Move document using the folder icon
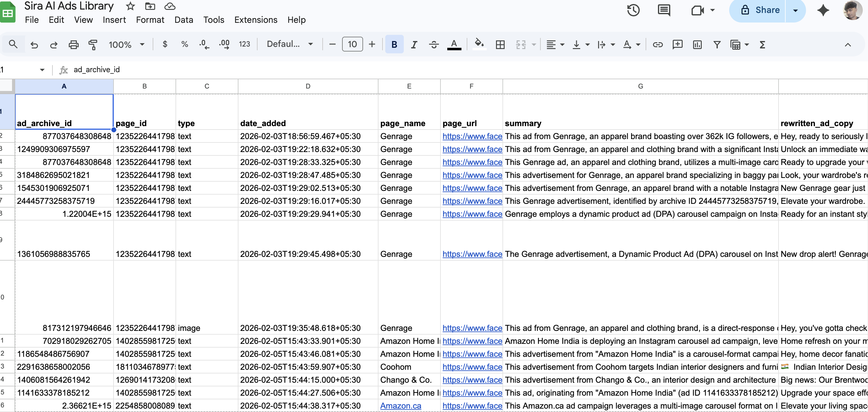 tap(150, 6)
